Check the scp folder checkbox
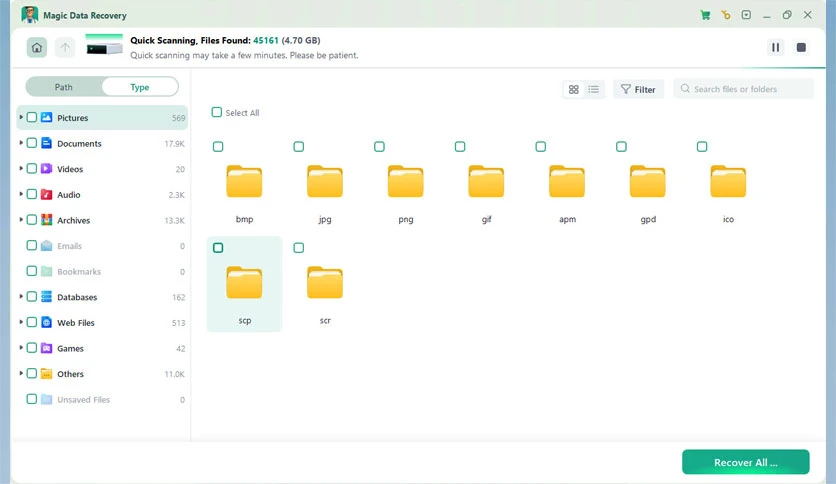Screen dimensions: 836x484 pos(218,248)
